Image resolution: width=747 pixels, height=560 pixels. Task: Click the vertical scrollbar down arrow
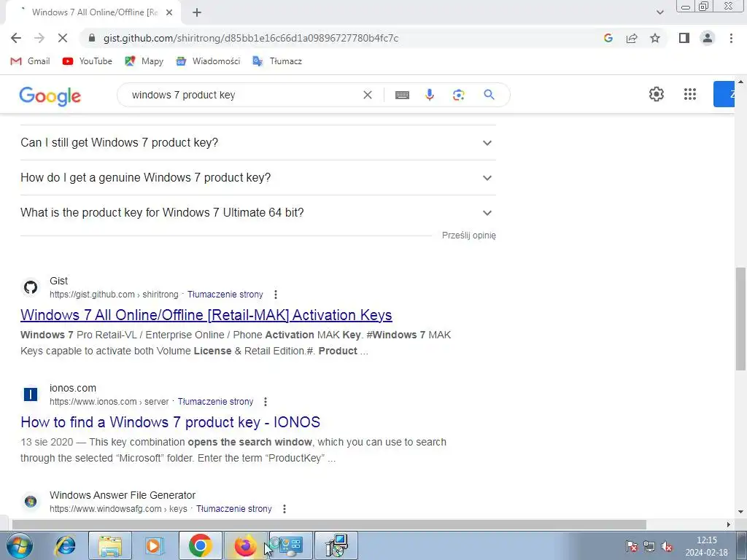(740, 512)
